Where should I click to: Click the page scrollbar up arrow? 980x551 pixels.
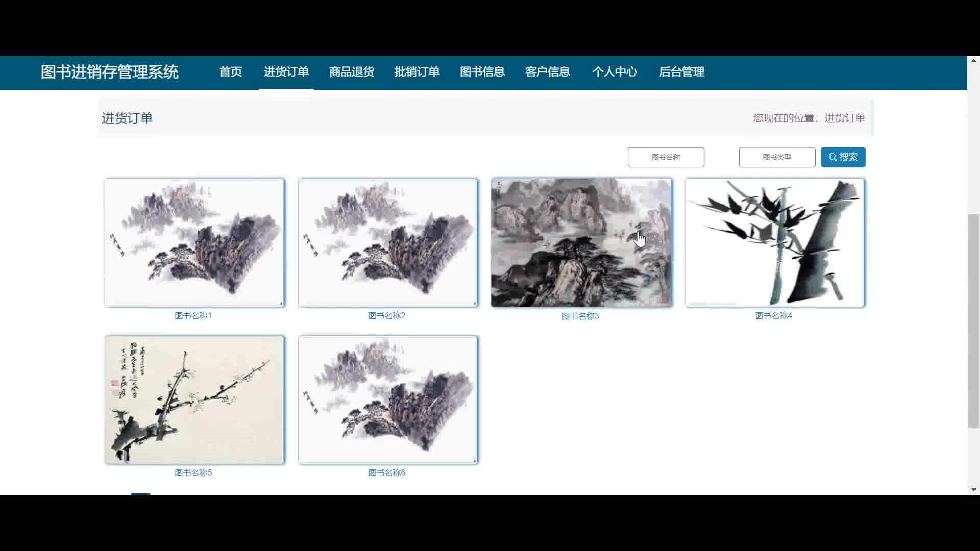[x=973, y=61]
